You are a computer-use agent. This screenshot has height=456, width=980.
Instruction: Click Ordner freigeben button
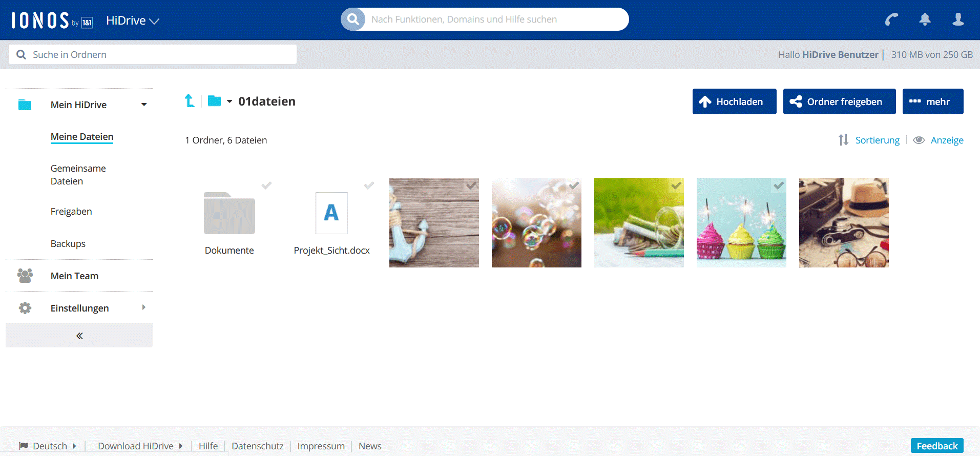[839, 101]
